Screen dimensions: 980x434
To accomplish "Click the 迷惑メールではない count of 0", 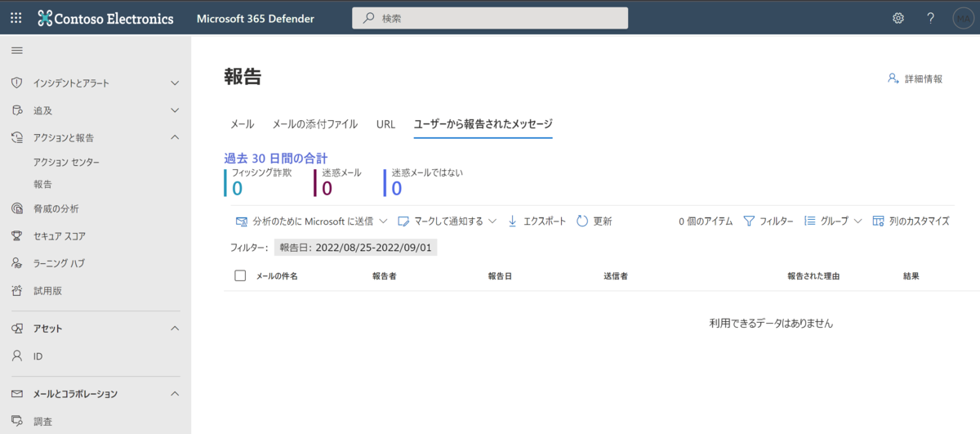I will [x=397, y=189].
